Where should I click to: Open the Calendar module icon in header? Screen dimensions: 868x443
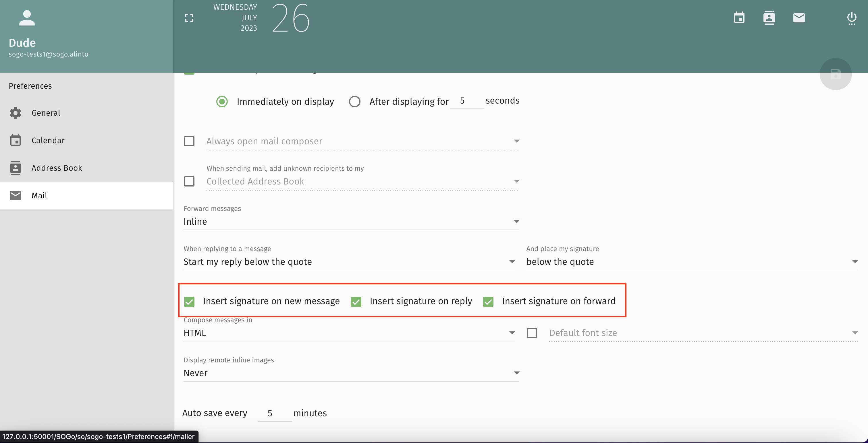739,18
